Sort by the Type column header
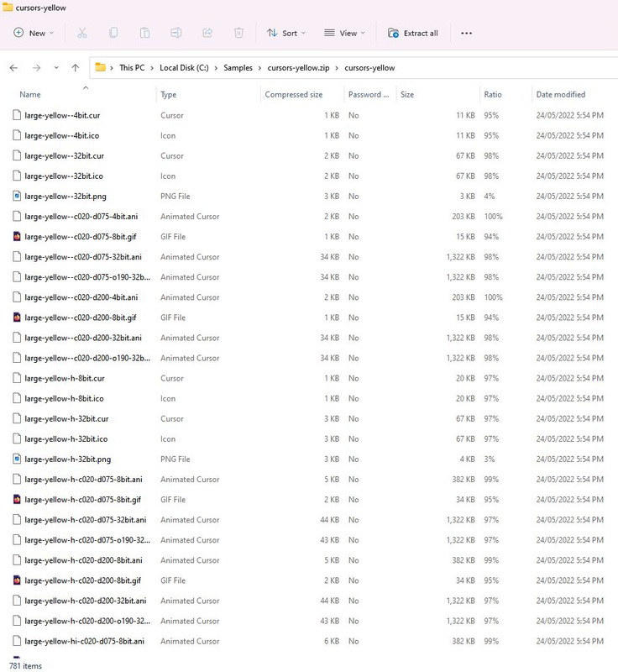Screen dimensions: 618x672 tap(168, 94)
